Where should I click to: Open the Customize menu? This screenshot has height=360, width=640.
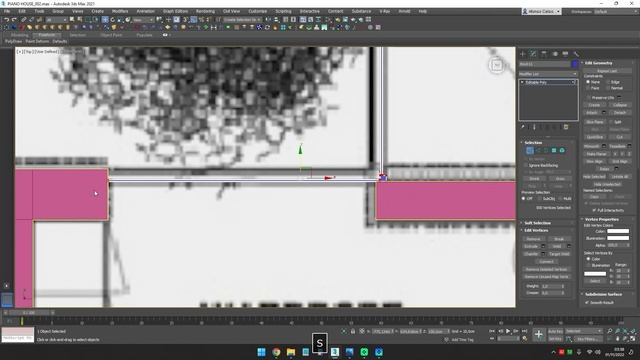click(x=258, y=11)
